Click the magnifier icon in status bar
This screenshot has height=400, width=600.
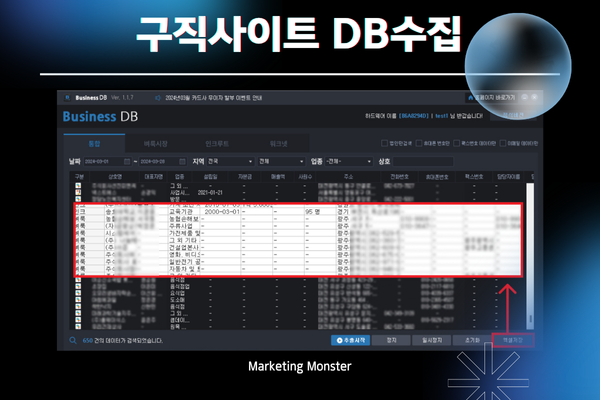pos(73,340)
